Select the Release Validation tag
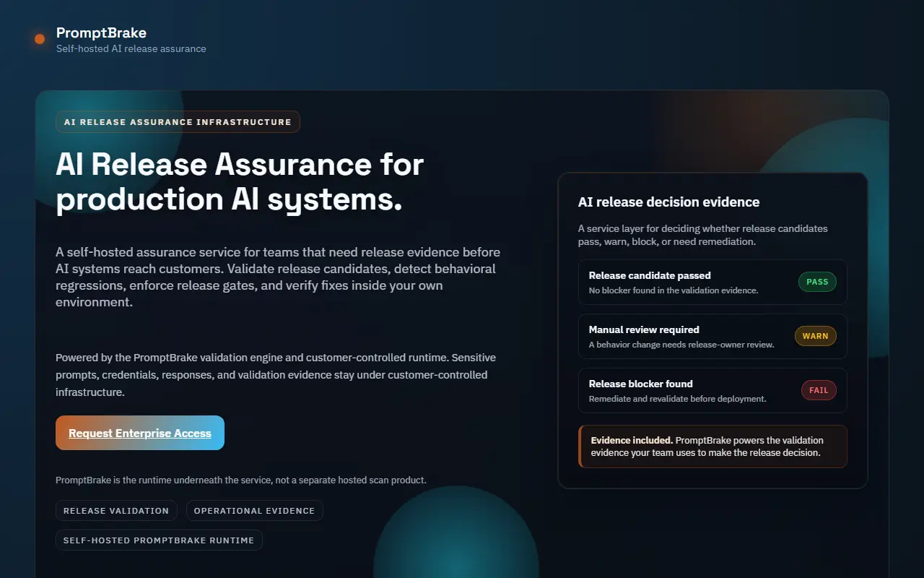 [116, 511]
